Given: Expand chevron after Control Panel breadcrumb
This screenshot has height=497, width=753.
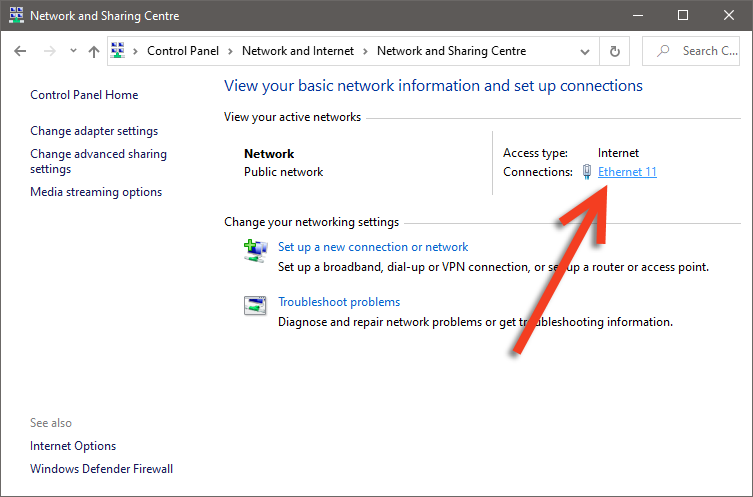Looking at the screenshot, I should click(231, 51).
